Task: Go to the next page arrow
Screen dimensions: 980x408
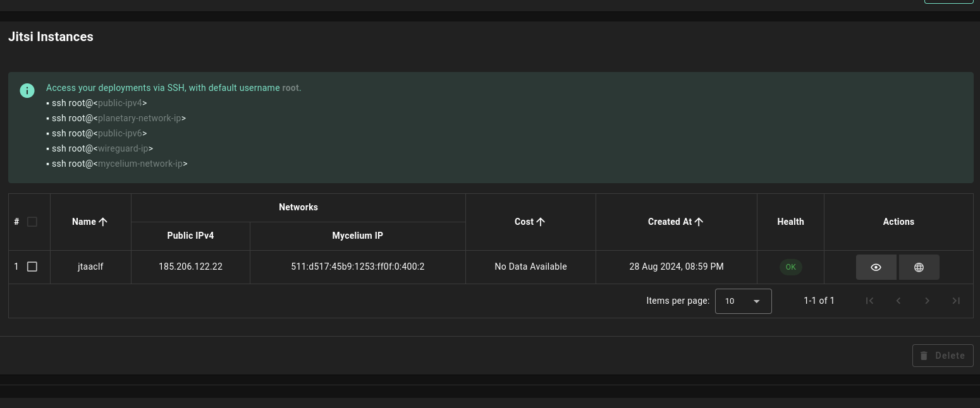Action: (x=927, y=301)
